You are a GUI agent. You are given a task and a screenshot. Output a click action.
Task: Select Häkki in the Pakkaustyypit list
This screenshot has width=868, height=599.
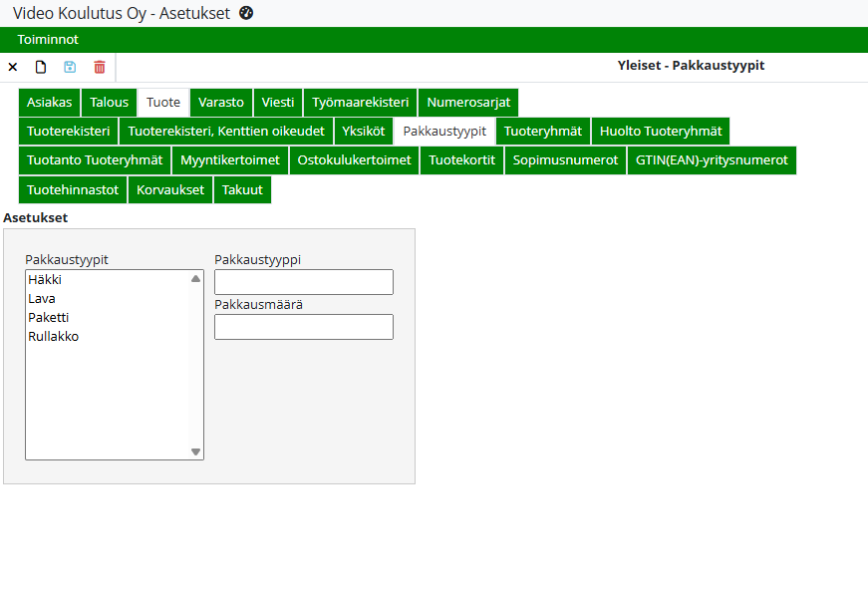(46, 280)
